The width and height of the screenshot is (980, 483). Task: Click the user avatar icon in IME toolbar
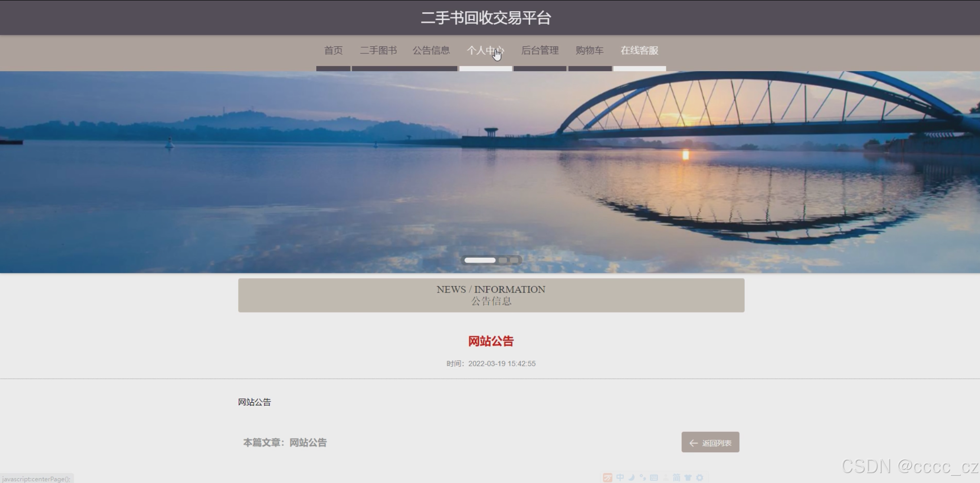point(666,477)
